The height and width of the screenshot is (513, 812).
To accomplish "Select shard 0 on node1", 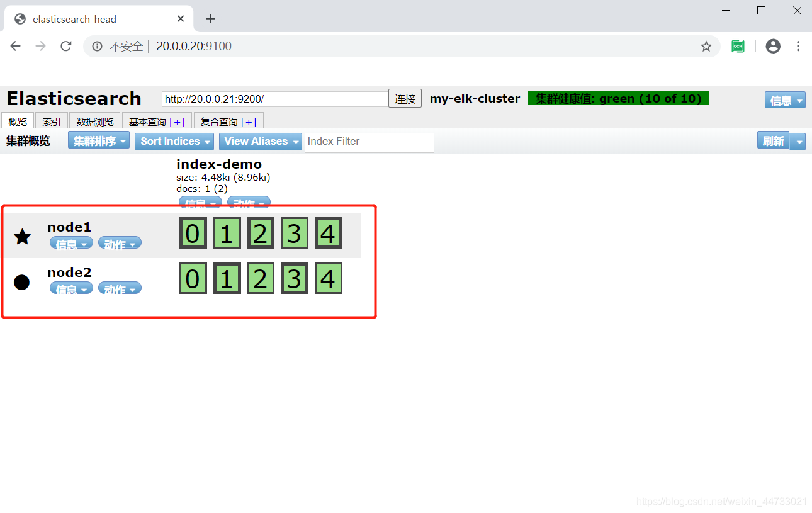I will point(193,233).
